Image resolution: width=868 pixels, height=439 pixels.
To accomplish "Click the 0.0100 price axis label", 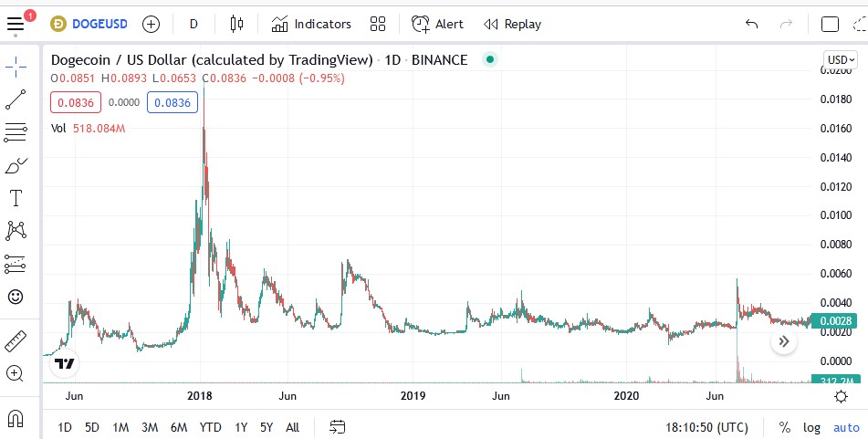I will click(x=836, y=214).
